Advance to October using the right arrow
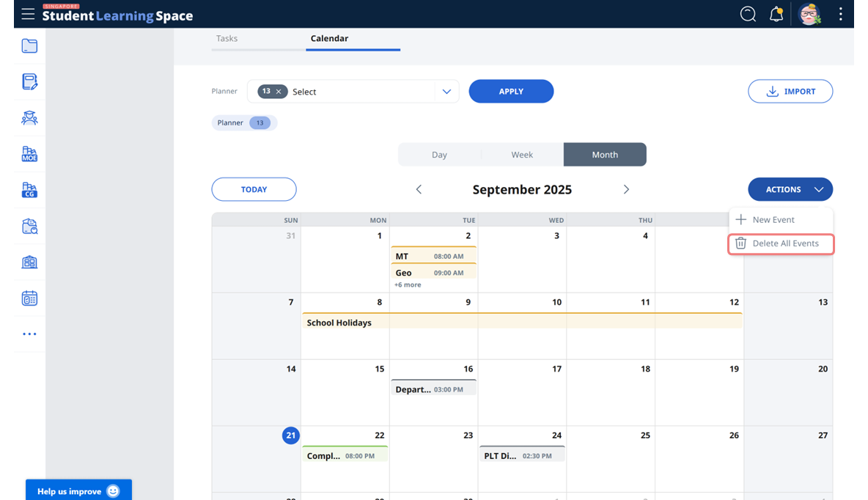 click(x=626, y=189)
